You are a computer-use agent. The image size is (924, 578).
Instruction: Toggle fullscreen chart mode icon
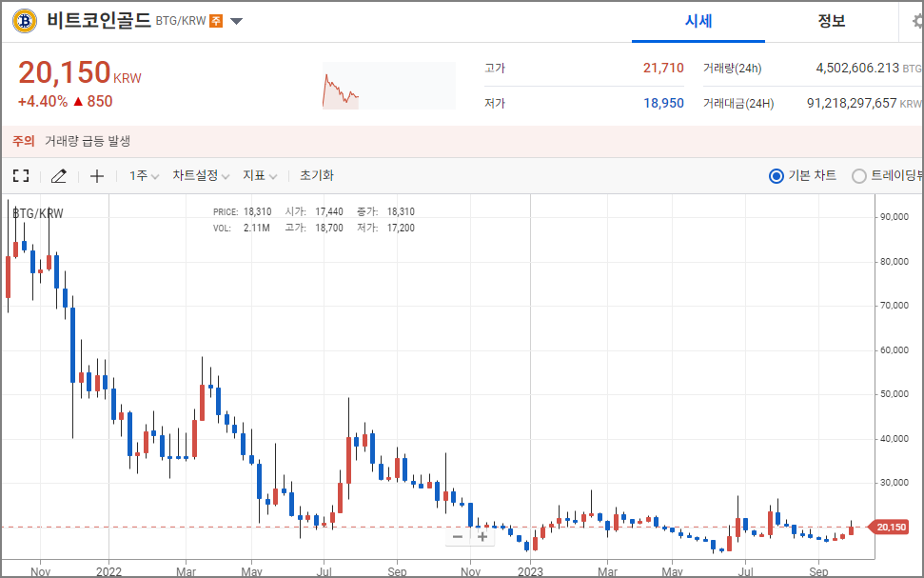coord(21,176)
